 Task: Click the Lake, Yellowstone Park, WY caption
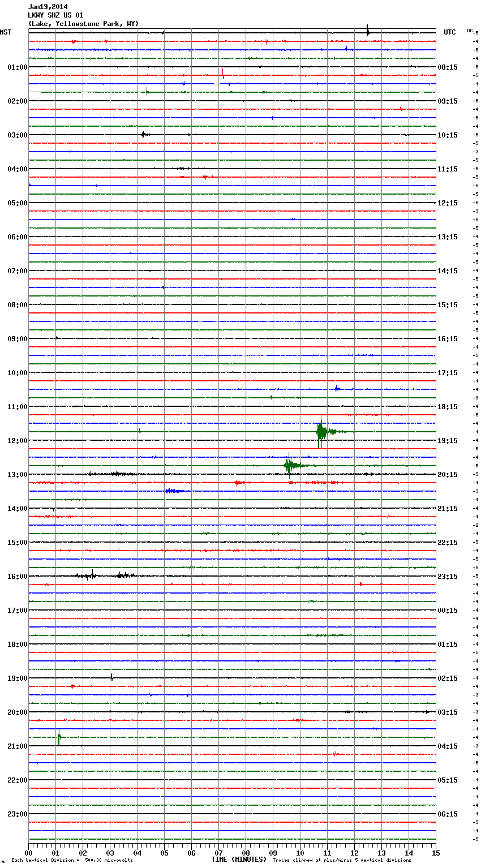click(x=83, y=24)
